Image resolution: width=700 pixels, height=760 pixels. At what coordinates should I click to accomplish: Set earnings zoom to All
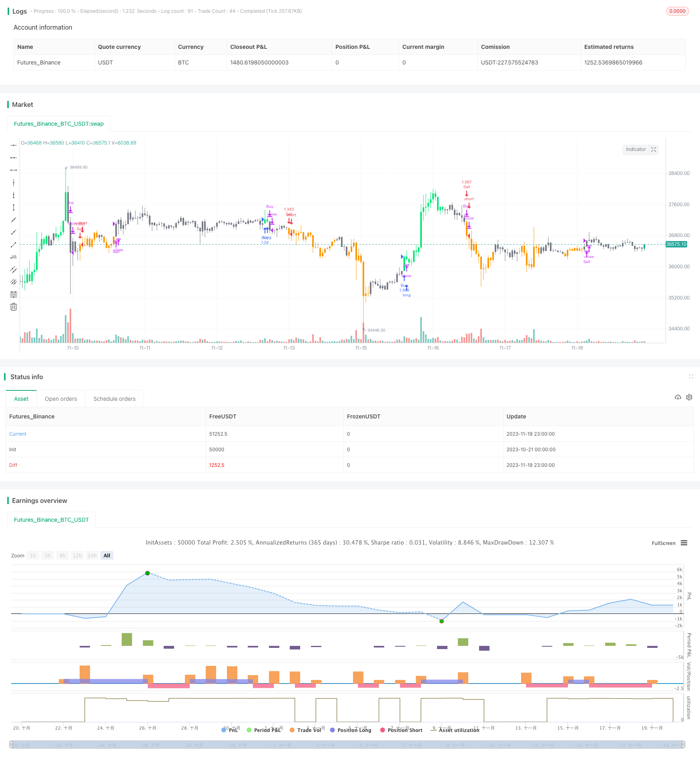pos(107,555)
